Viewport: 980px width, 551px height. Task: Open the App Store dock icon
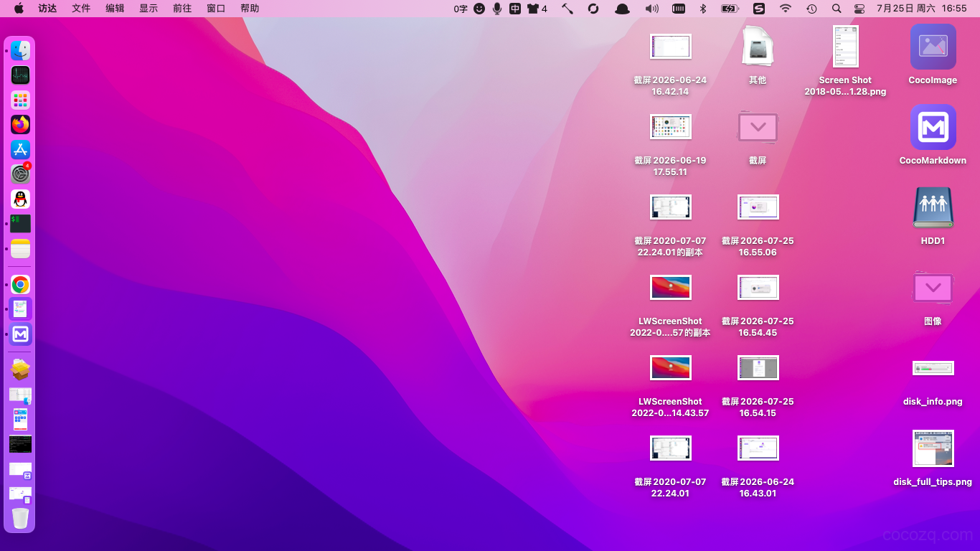click(x=20, y=149)
